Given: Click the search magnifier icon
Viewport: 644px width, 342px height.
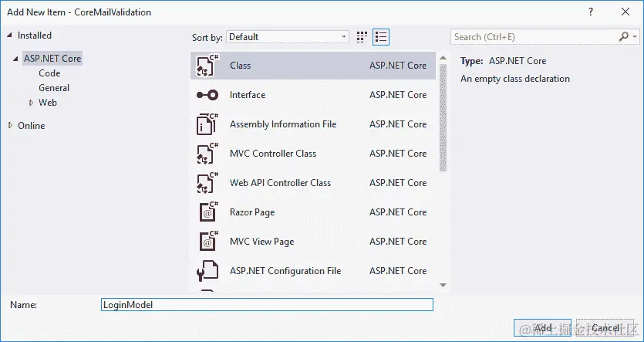Looking at the screenshot, I should [x=624, y=36].
